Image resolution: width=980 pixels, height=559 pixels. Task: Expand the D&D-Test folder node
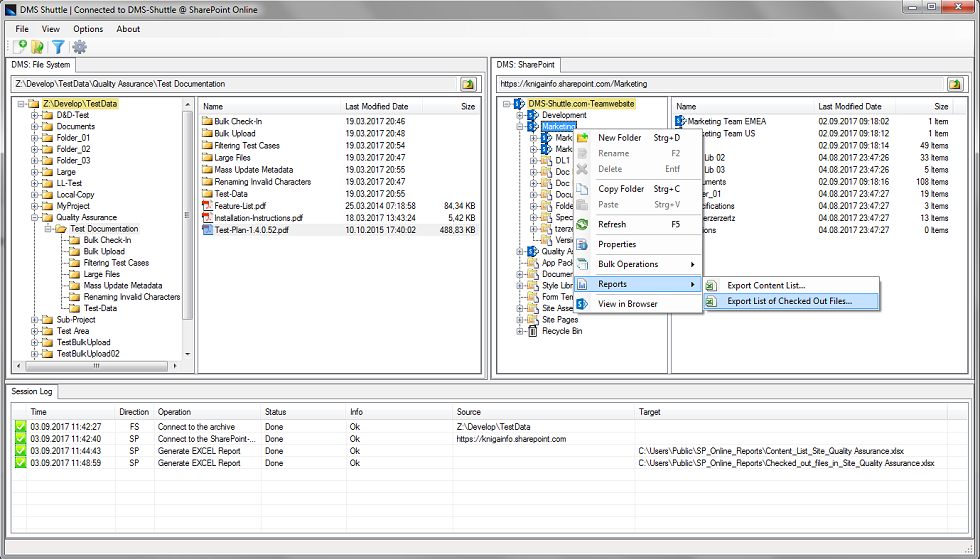coord(35,115)
